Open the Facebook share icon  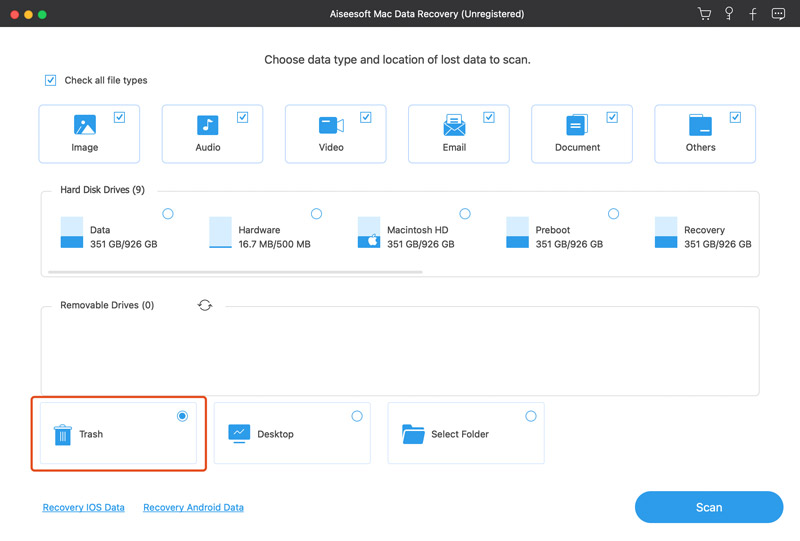tap(752, 14)
